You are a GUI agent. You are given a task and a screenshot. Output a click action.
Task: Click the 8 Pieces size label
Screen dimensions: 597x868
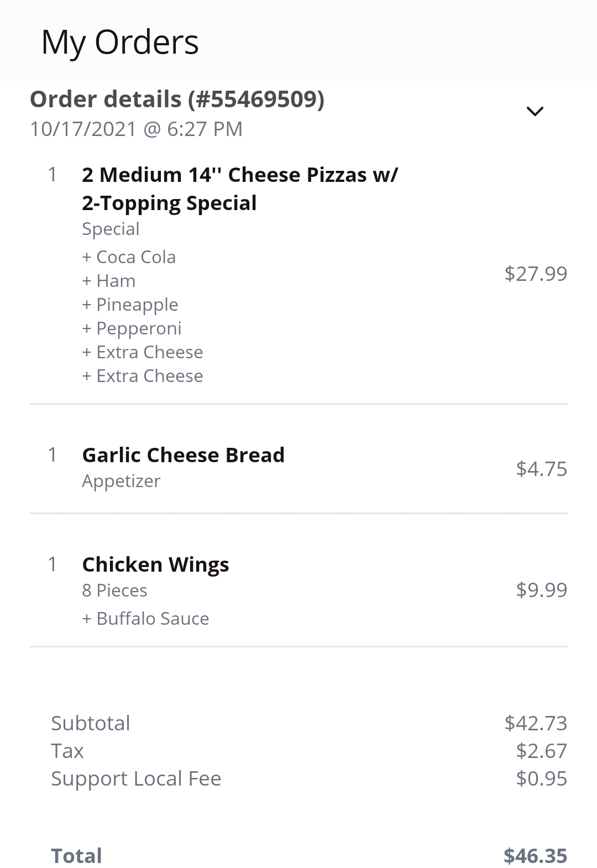[114, 590]
